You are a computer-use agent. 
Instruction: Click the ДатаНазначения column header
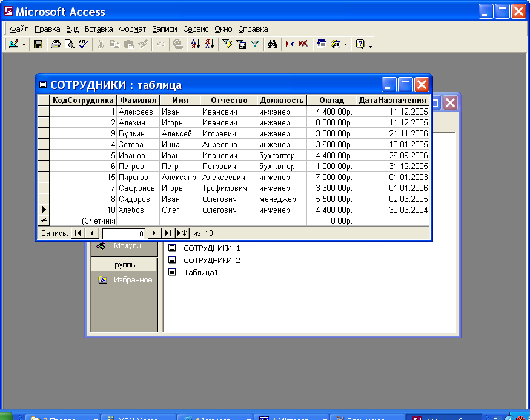[x=393, y=101]
